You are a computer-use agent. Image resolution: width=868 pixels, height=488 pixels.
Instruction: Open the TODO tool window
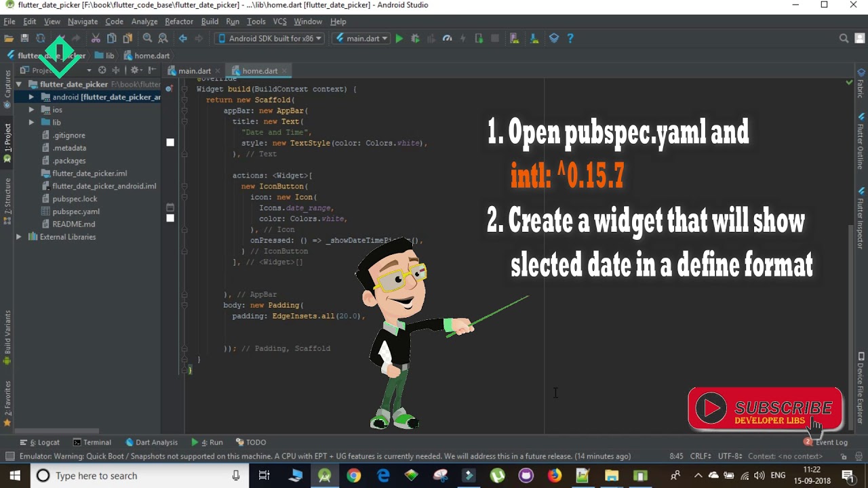click(x=251, y=443)
